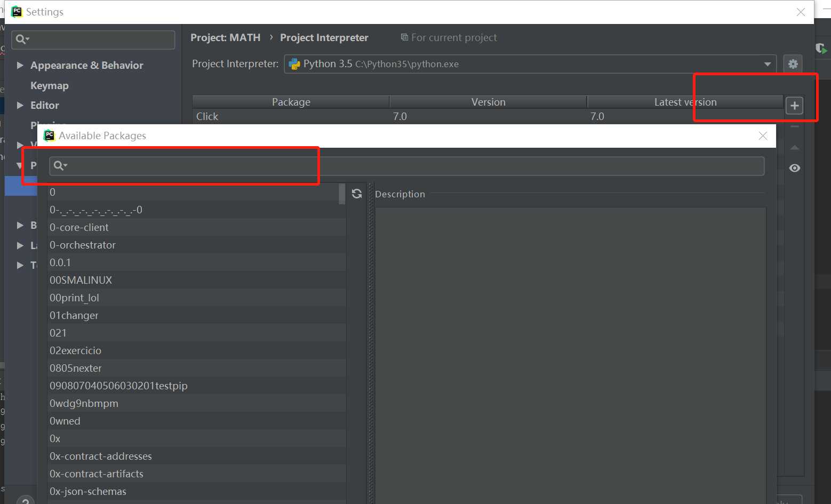Click the Available Packages search magnifier icon
This screenshot has height=504, width=831.
60,166
